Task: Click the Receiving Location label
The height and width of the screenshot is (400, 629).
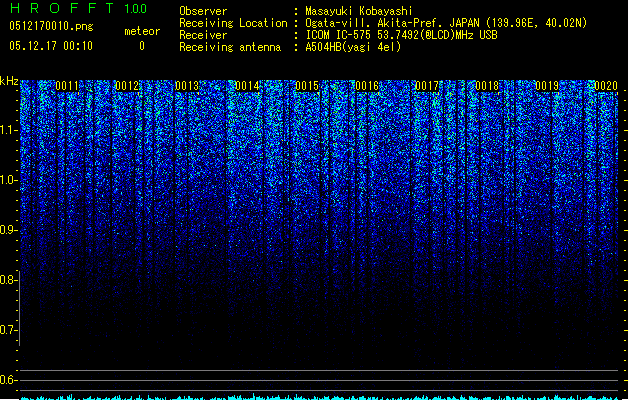Action: (x=233, y=23)
